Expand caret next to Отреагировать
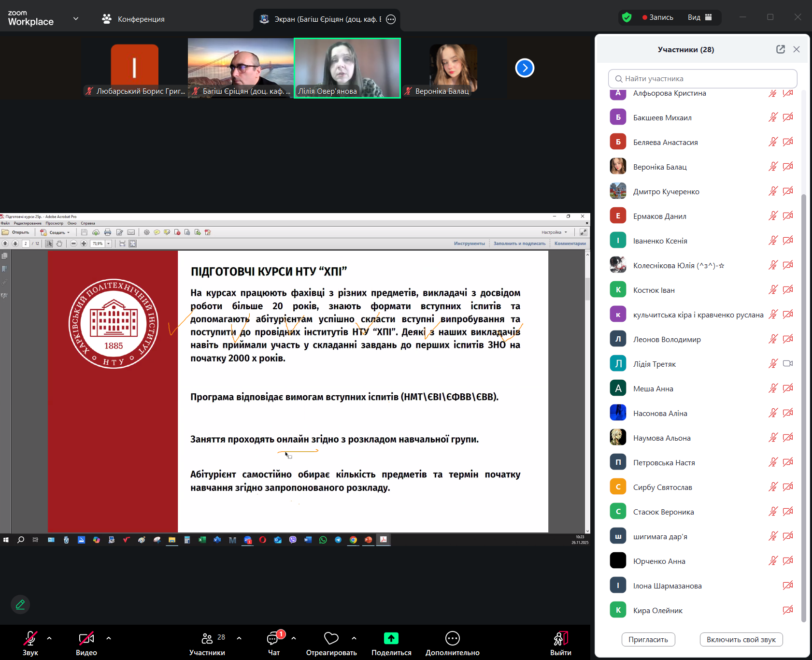Screen dimensions: 812x660 (354, 638)
